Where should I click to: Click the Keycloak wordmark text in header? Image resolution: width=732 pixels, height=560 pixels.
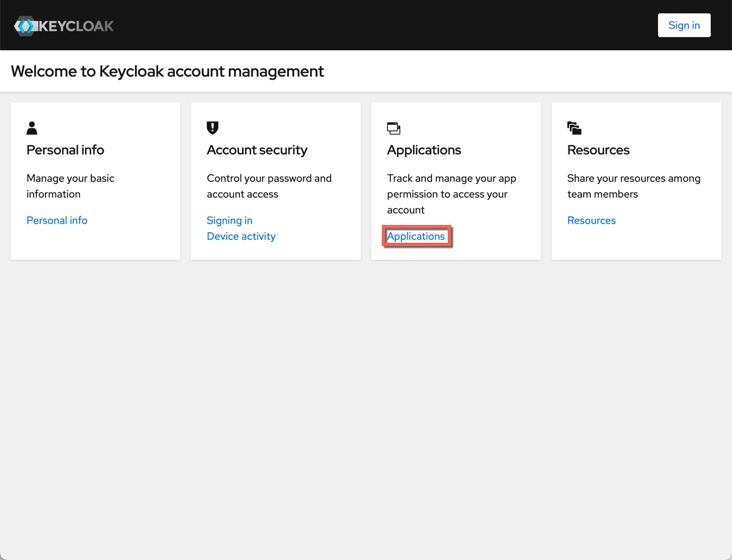pyautogui.click(x=76, y=26)
